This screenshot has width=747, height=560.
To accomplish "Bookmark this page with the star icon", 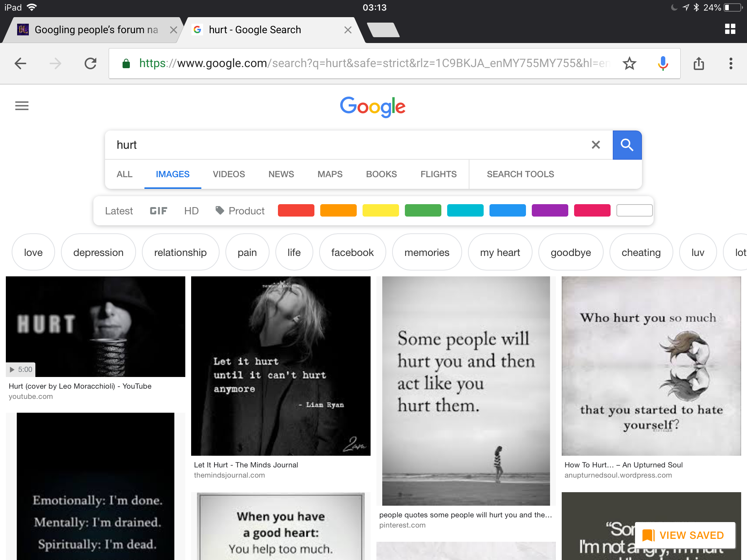I will (x=630, y=63).
